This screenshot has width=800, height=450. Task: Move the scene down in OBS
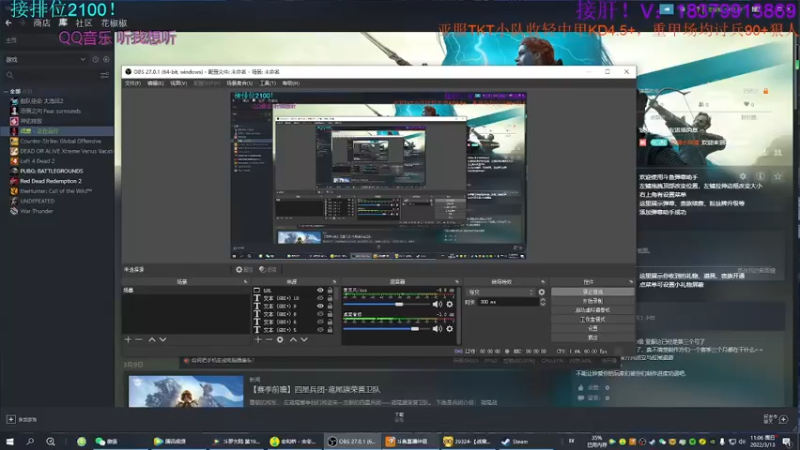tap(163, 339)
